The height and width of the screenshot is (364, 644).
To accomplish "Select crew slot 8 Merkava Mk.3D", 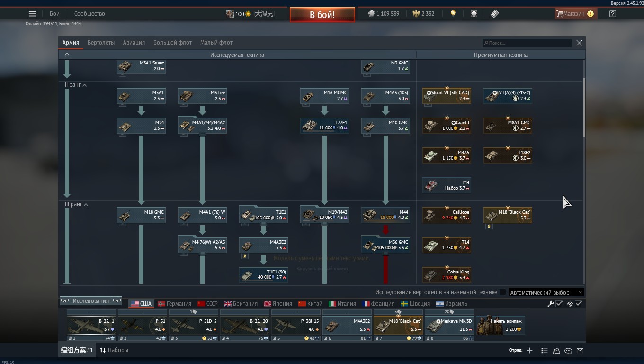I will click(449, 325).
